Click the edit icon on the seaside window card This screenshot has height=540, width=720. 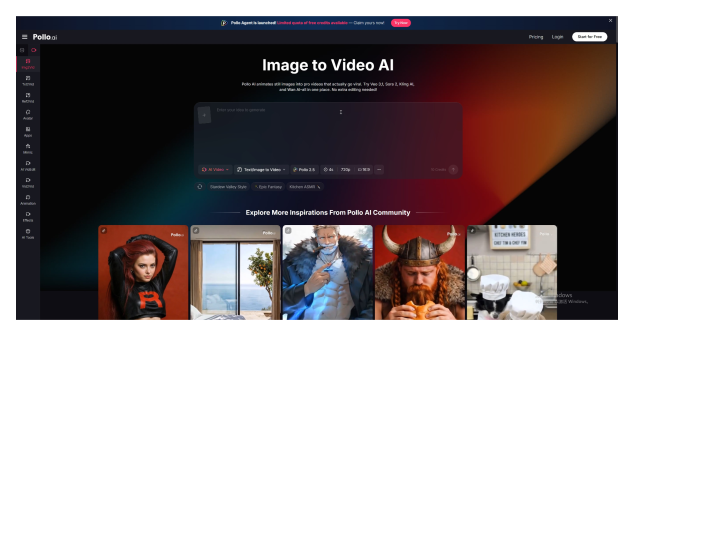point(196,231)
